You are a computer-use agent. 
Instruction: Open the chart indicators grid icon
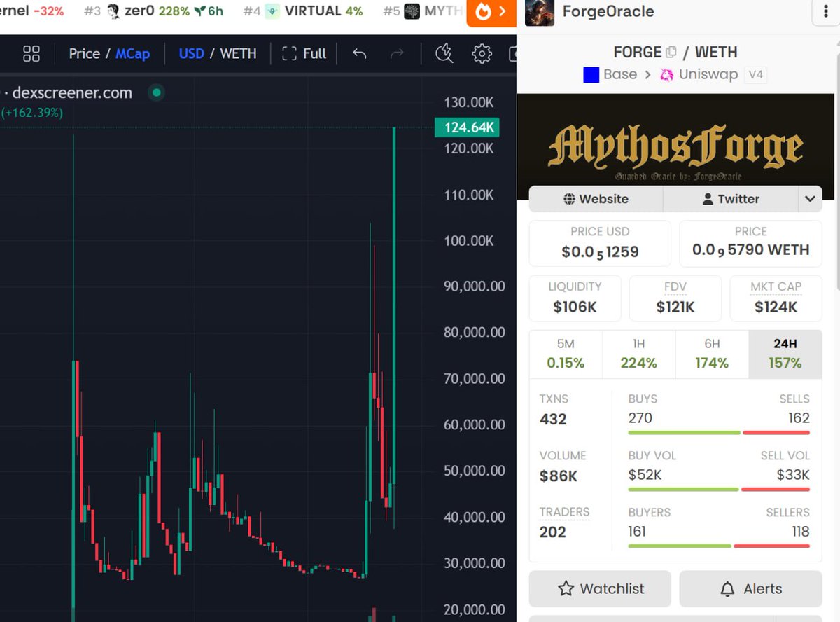tap(31, 53)
